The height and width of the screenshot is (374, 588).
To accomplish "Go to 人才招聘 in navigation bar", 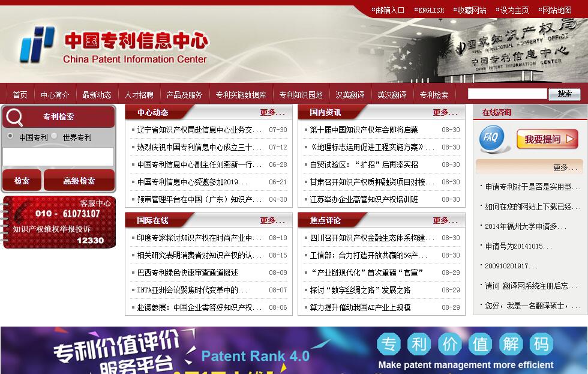I will click(139, 95).
